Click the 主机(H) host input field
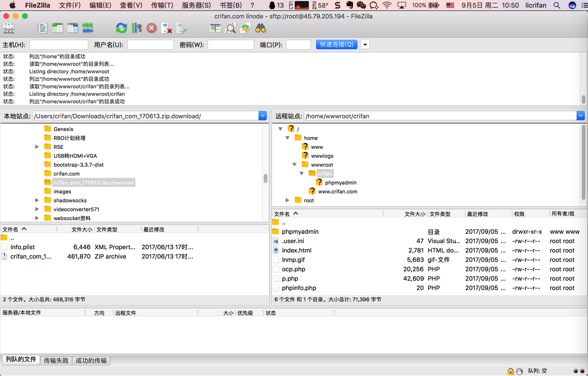Image resolution: width=588 pixels, height=376 pixels. 59,45
